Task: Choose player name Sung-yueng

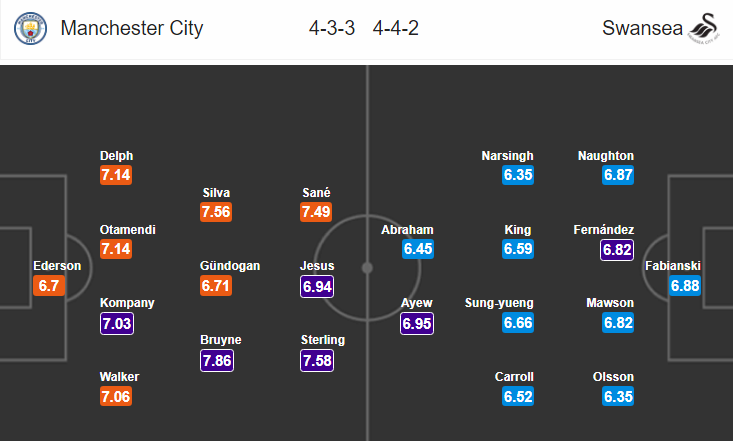Action: tap(499, 303)
